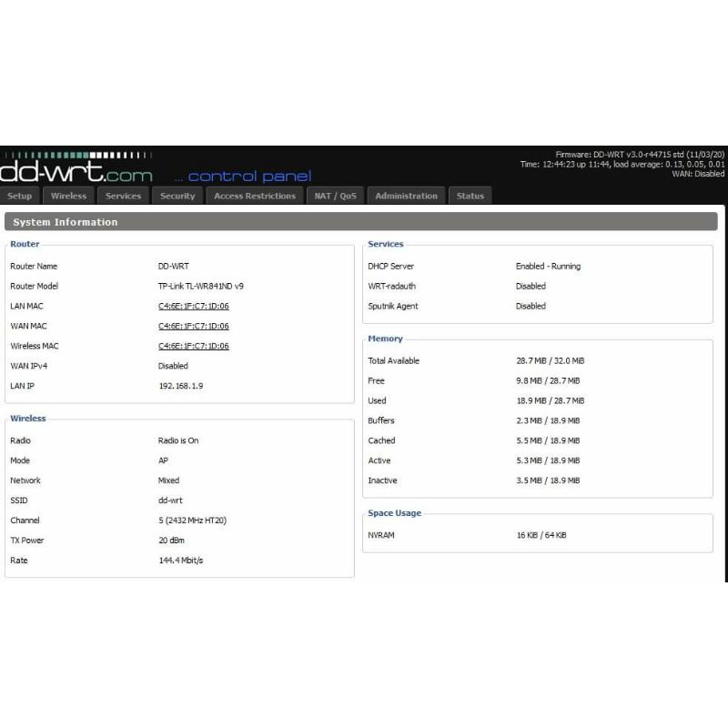Click the Sputnik Agent Disabled value

click(x=531, y=306)
